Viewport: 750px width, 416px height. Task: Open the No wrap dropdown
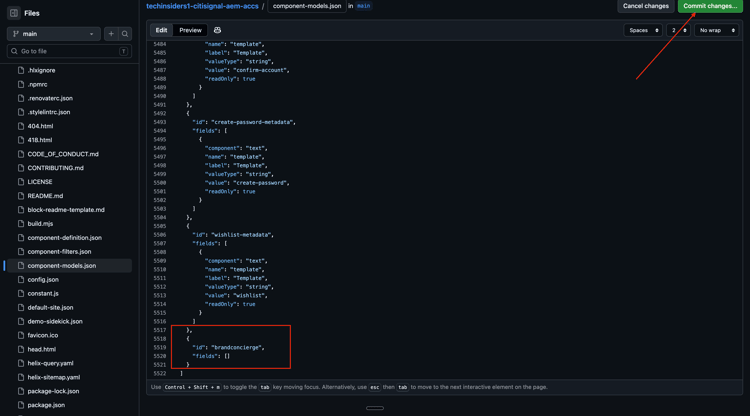pos(716,30)
